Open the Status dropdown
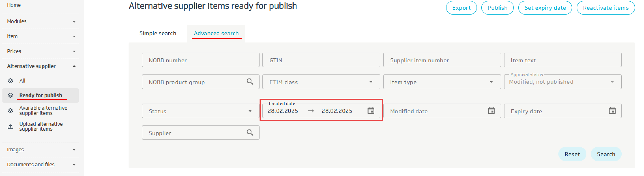The image size is (644, 176). coord(250,111)
